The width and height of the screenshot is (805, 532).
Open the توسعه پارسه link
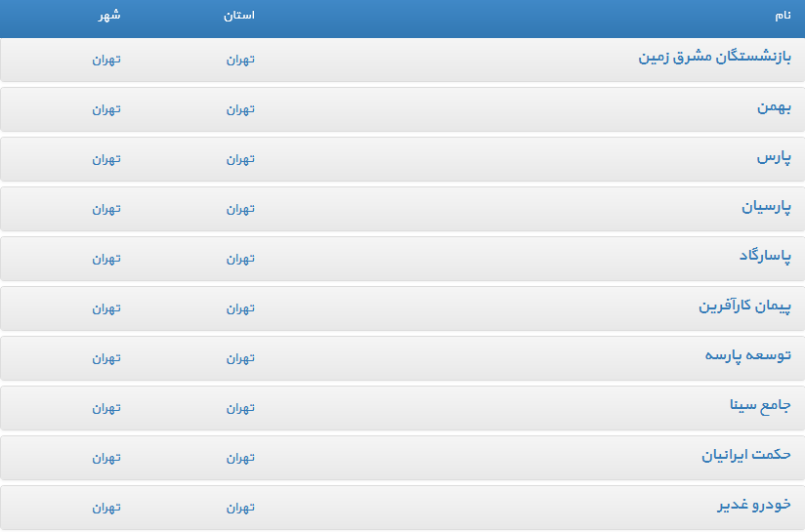747,355
